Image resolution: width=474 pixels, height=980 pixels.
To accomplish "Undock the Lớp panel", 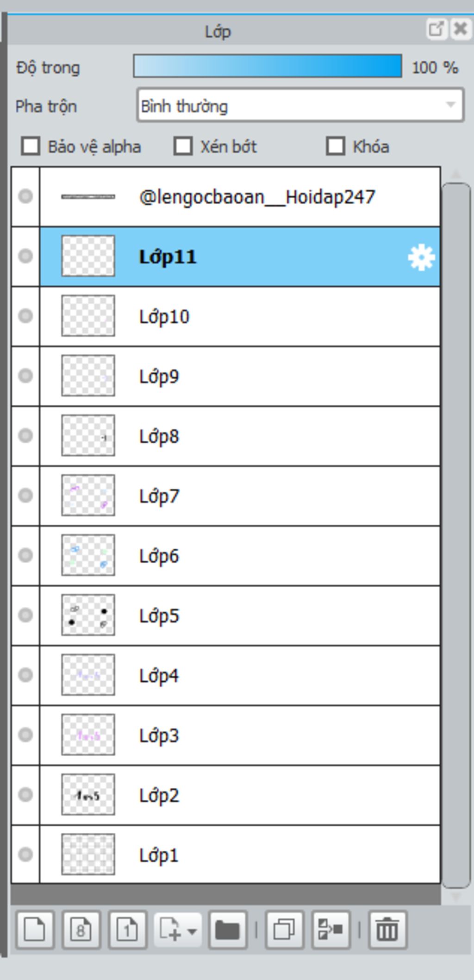I will [x=437, y=29].
